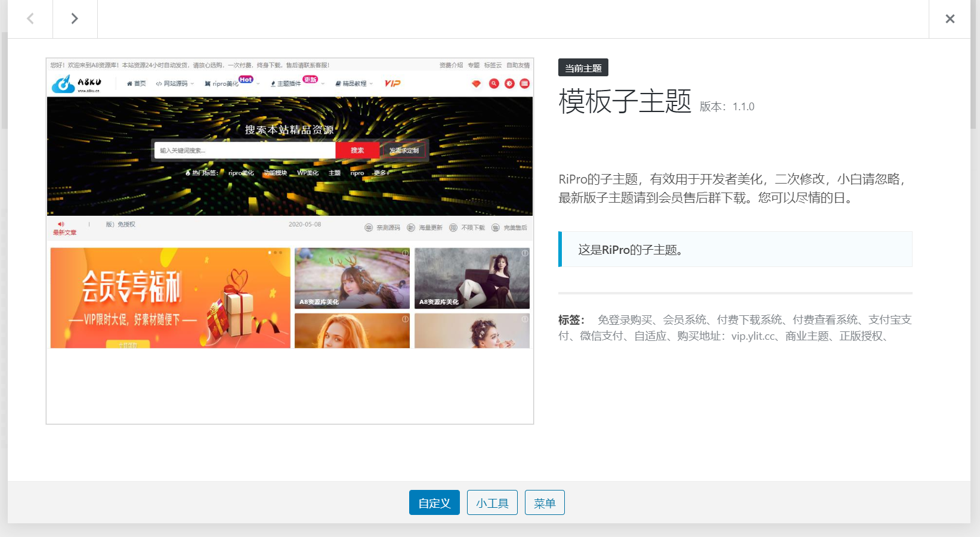Viewport: 980px width, 537px height.
Task: Close the theme details overlay
Action: click(950, 19)
